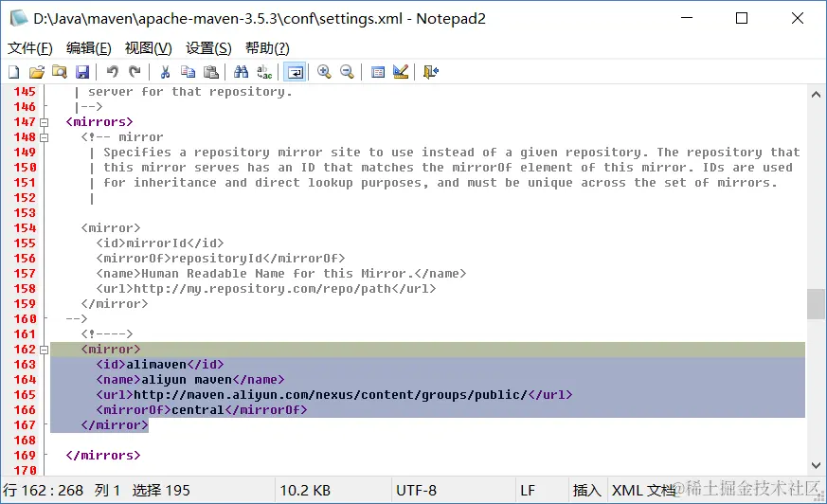Paste from clipboard icon

211,72
